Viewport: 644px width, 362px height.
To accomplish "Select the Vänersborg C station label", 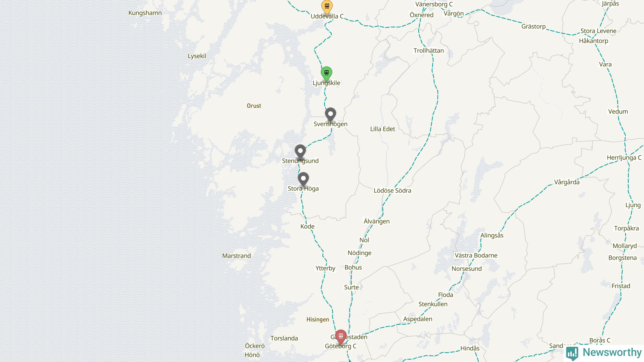I will point(434,4).
